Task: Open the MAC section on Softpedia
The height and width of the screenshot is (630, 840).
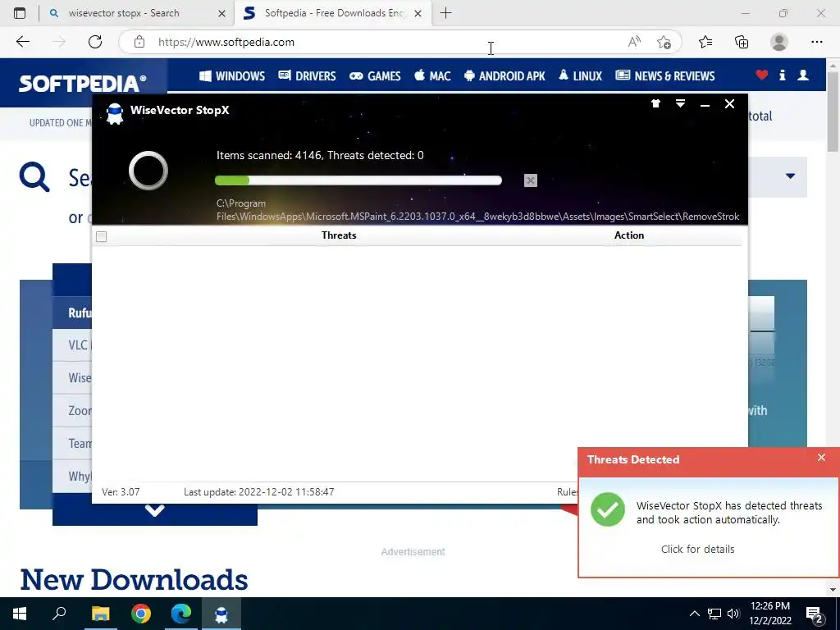Action: click(432, 76)
